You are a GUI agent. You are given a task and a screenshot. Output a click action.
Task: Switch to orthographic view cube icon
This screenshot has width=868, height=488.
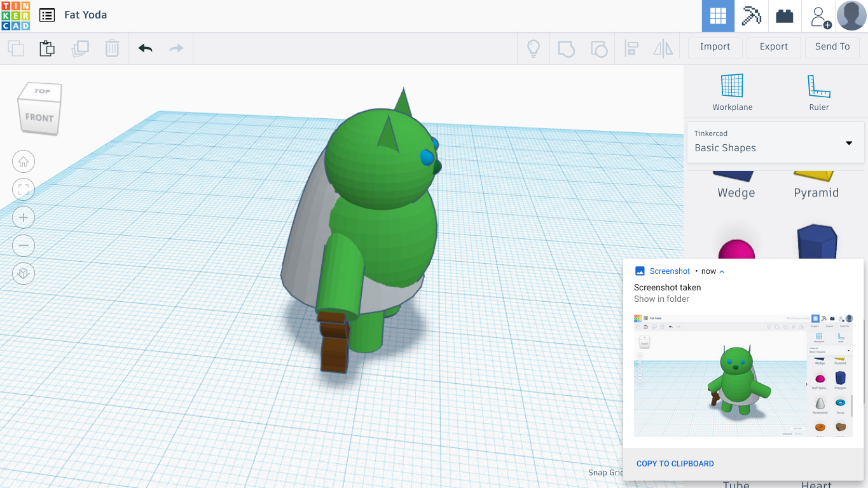24,273
